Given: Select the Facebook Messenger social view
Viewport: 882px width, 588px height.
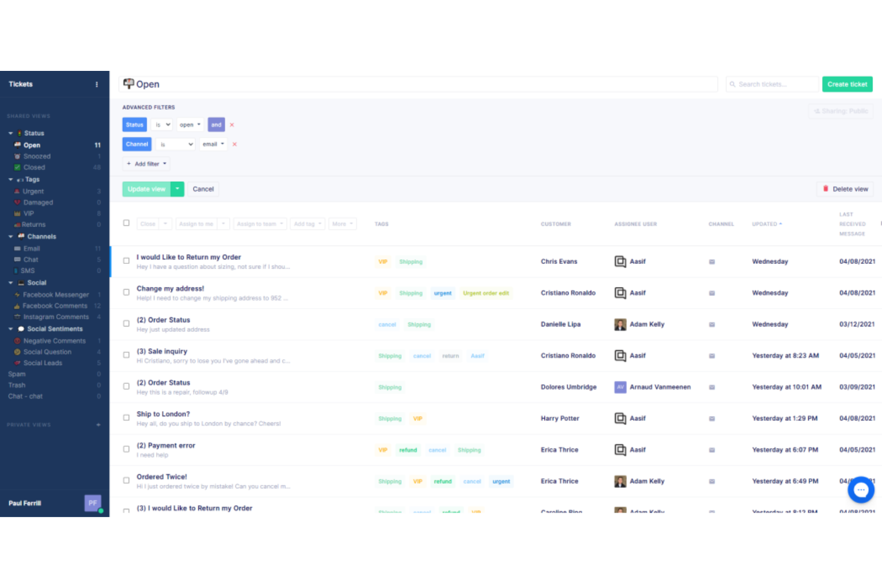Looking at the screenshot, I should pyautogui.click(x=55, y=294).
